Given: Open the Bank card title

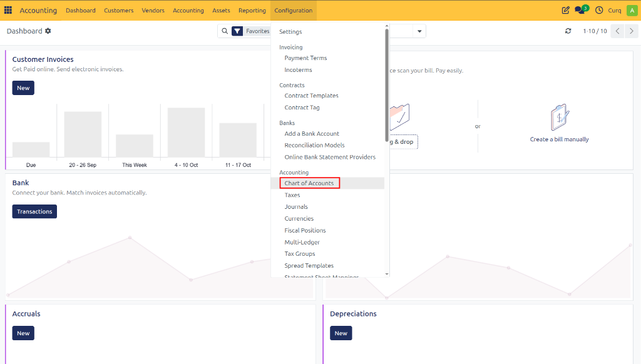Looking at the screenshot, I should click(21, 183).
